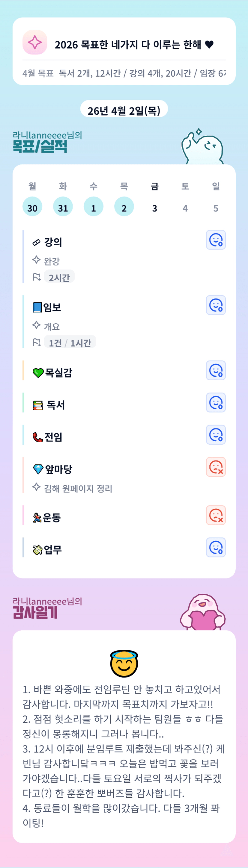Image resolution: width=248 pixels, height=868 pixels.
Task: Click the smiley status icon for 강의
Action: coord(216,240)
